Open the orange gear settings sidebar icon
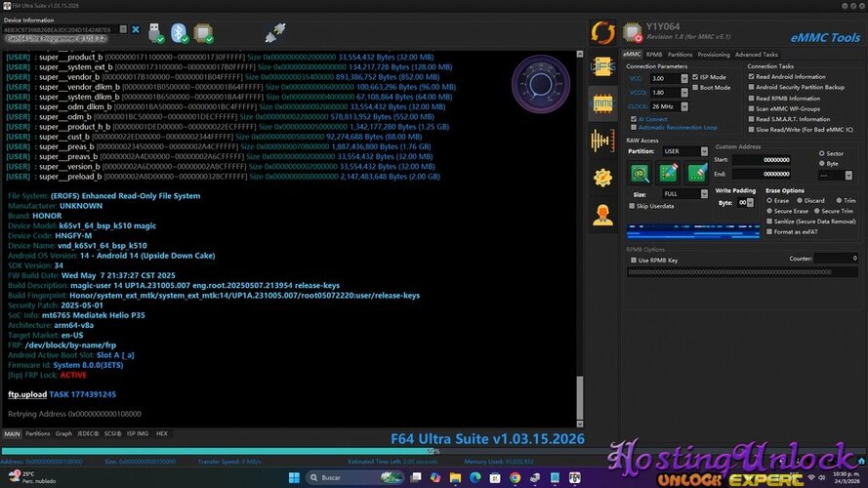This screenshot has width=868, height=488. [602, 177]
